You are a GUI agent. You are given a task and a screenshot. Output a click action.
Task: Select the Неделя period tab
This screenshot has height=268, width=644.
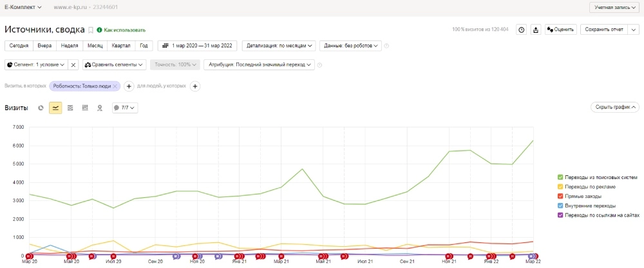tap(70, 46)
